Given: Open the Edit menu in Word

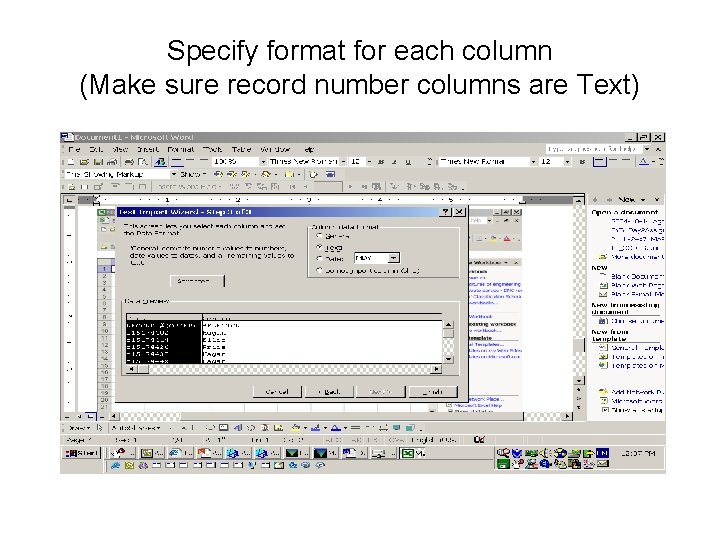Looking at the screenshot, I should 96,149.
